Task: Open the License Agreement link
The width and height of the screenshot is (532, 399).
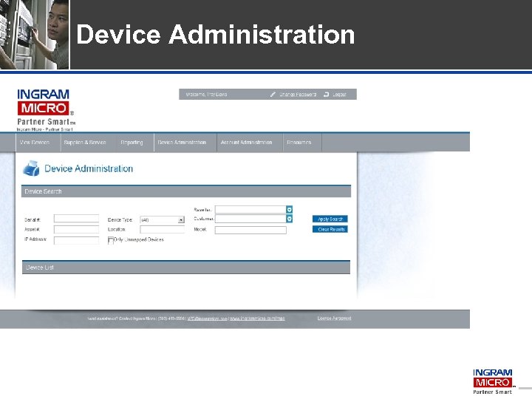Action: [334, 318]
